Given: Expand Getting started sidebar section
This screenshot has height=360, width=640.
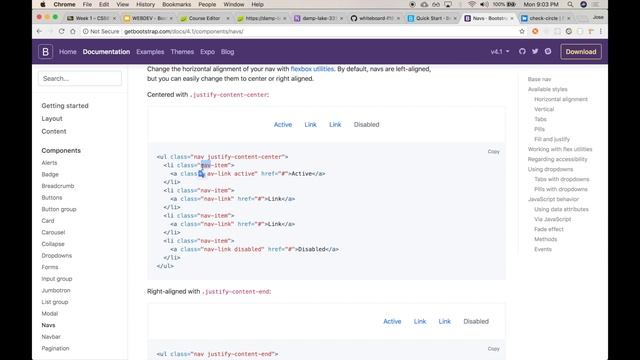Looking at the screenshot, I should [x=65, y=106].
